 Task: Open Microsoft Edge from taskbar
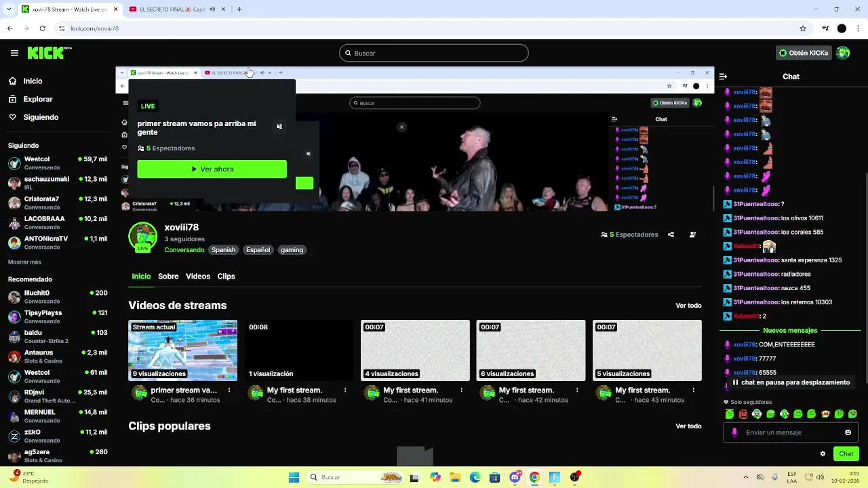475,477
